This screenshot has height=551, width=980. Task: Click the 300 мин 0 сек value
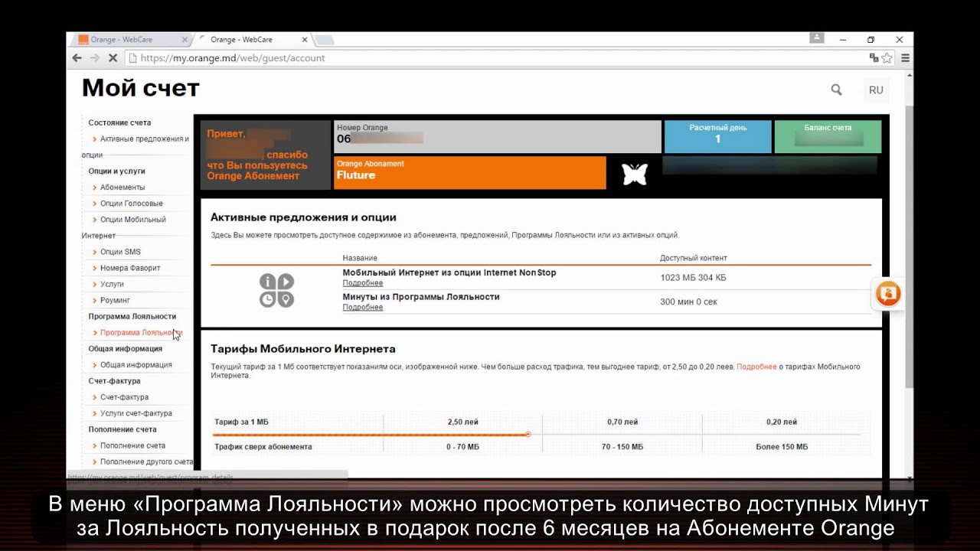pyautogui.click(x=688, y=302)
